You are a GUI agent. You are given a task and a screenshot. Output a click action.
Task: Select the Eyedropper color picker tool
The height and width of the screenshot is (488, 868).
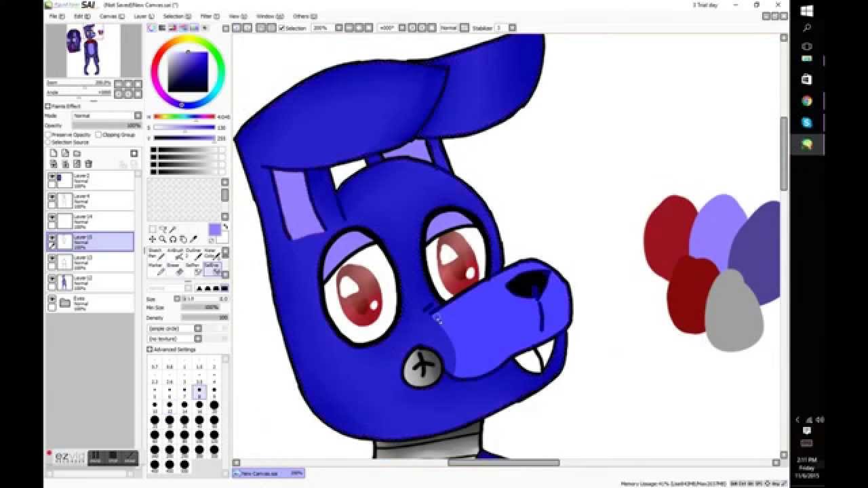tap(193, 239)
